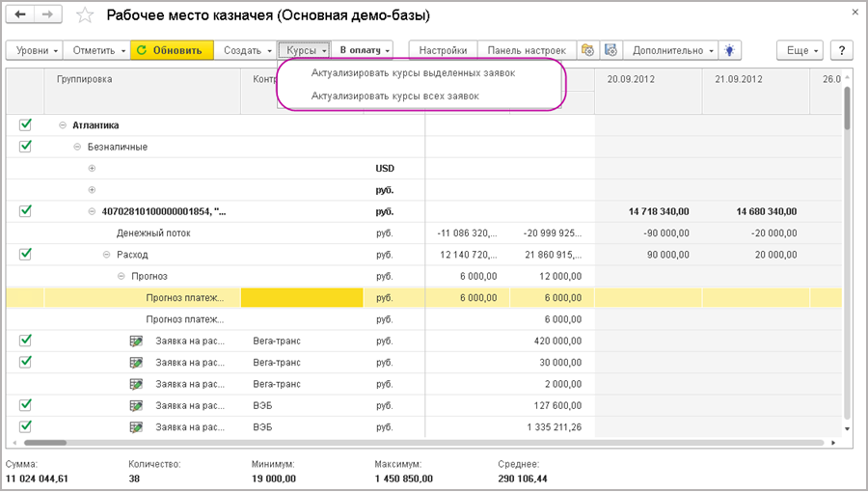Viewport: 868px width, 492px height.
Task: Click the document icon of first Вега-транс request
Action: point(136,341)
